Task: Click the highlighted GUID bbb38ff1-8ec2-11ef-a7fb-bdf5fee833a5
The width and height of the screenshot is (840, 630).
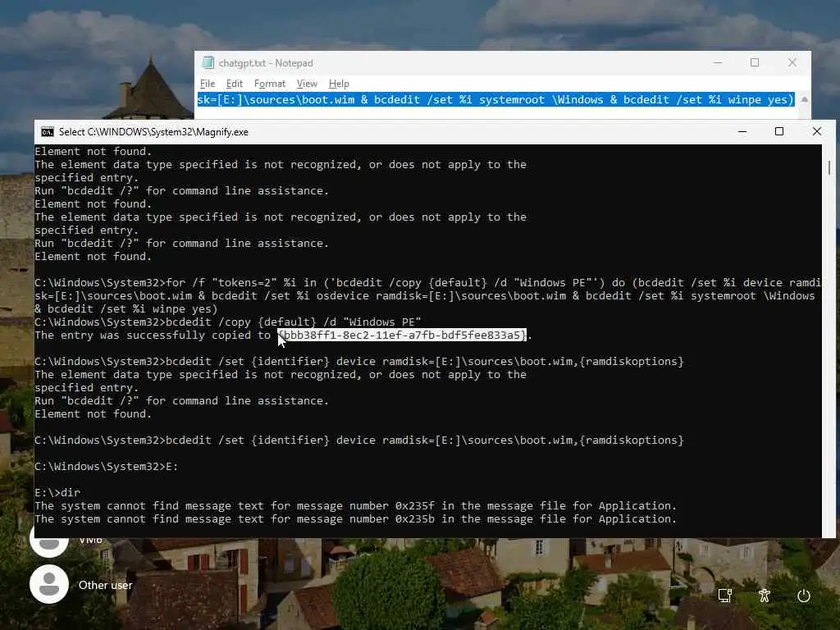Action: (402, 336)
